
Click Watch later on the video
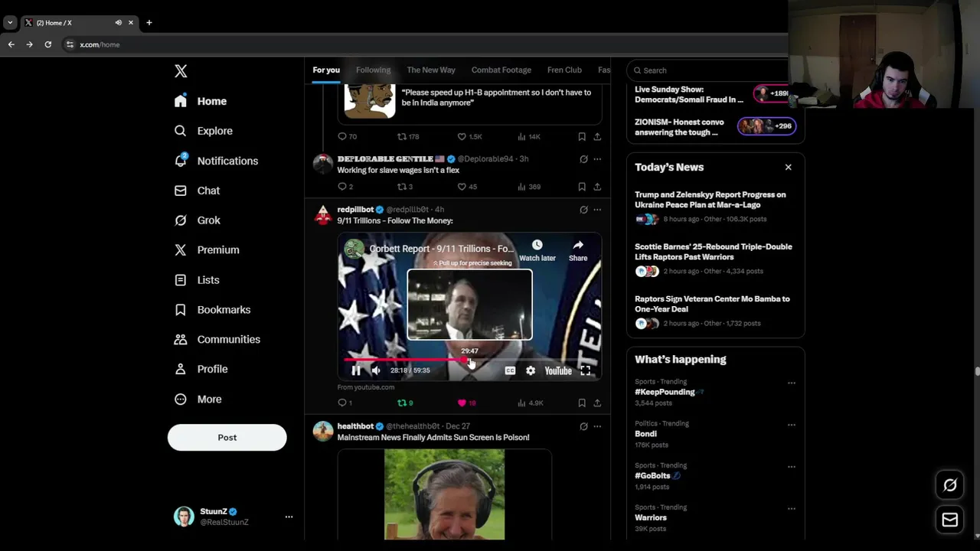point(537,250)
